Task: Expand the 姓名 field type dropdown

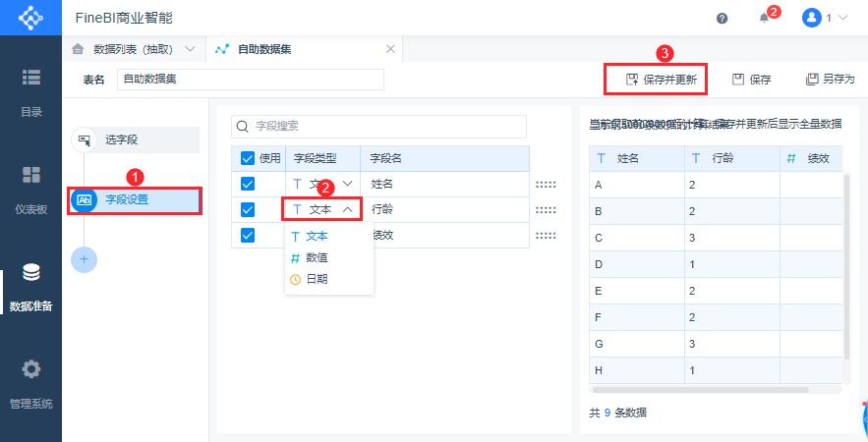Action: click(347, 184)
